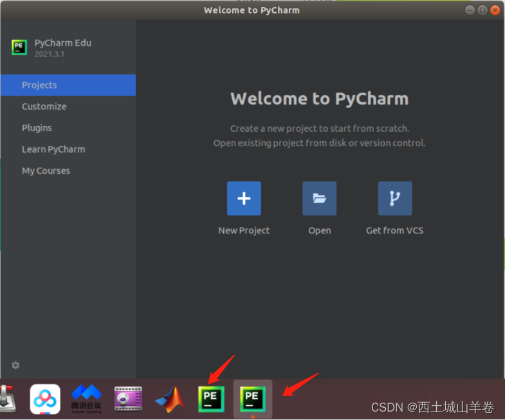Go to Learn PyCharm tab
This screenshot has height=420, width=505.
[68, 149]
